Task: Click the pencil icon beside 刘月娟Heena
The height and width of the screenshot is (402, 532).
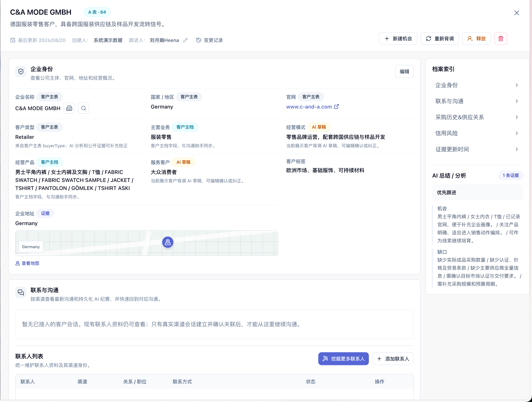Action: tap(185, 40)
